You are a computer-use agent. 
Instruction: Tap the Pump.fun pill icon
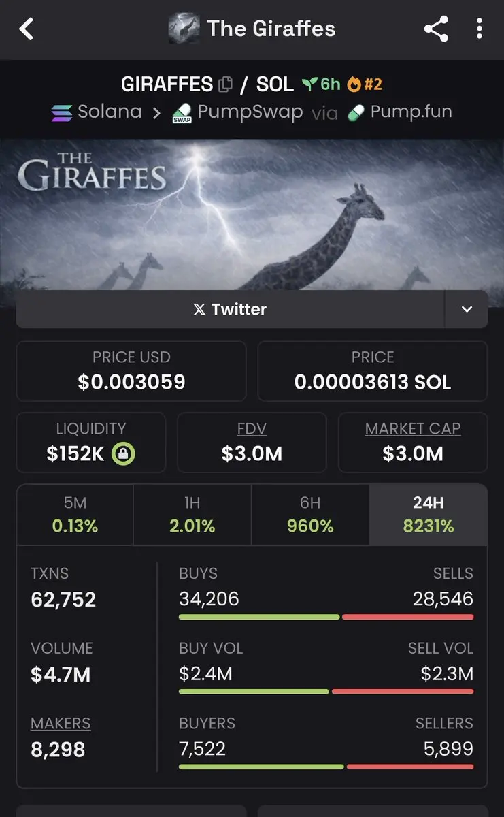click(356, 113)
